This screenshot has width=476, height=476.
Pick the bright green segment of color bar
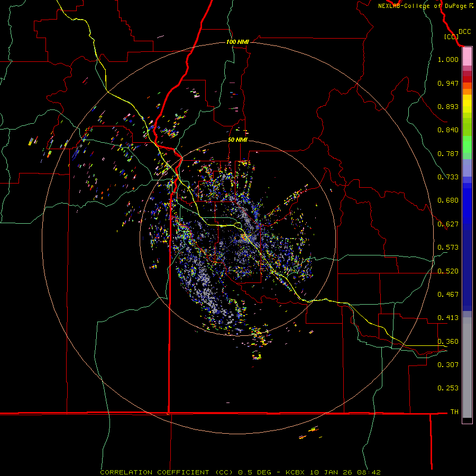click(467, 144)
